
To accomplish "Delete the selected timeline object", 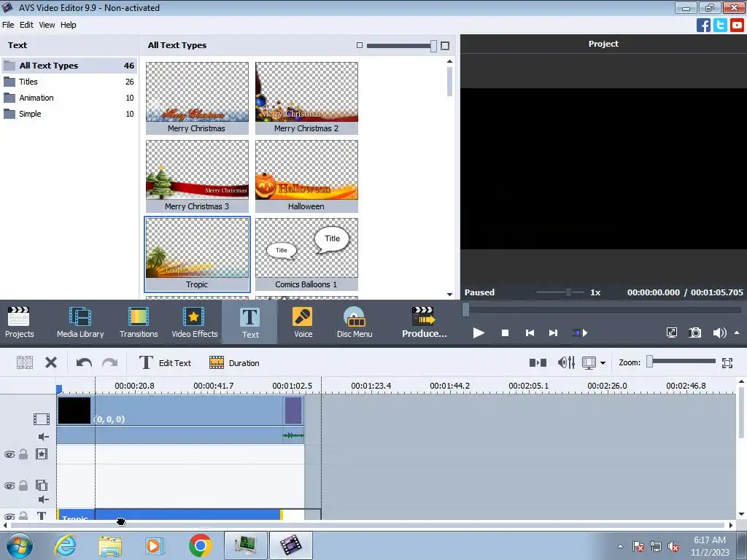I will coord(51,363).
